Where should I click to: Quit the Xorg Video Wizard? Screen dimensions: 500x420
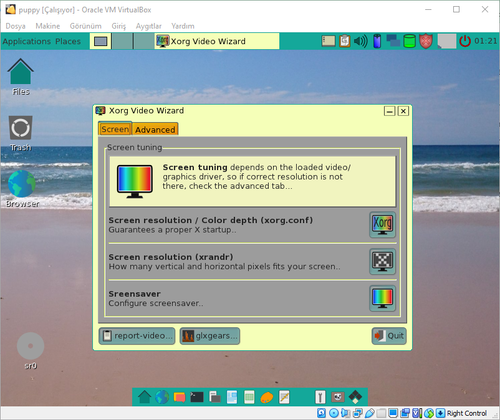(x=389, y=336)
